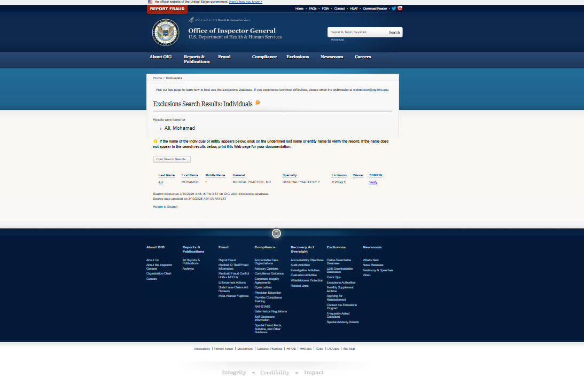This screenshot has width=584, height=392.
Task: Open the Exclusions menu in the navigation
Action: [298, 57]
